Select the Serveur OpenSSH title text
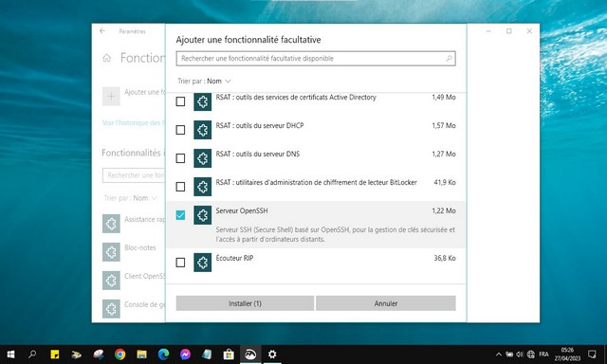 242,210
